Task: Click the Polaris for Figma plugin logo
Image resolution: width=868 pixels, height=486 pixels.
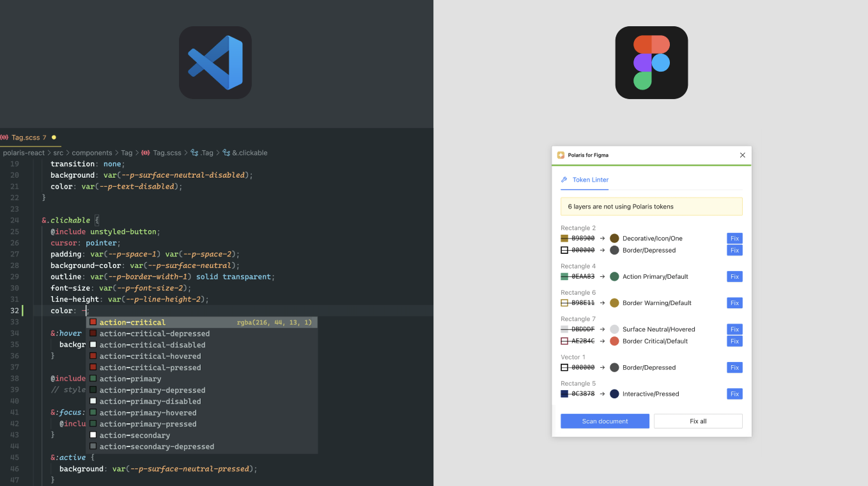Action: click(x=561, y=155)
